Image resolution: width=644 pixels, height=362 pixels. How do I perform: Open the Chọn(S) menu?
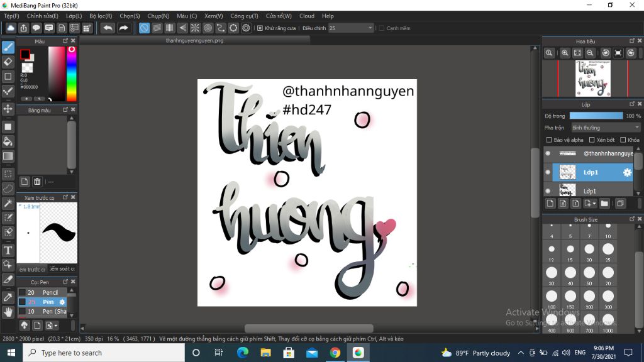(130, 16)
